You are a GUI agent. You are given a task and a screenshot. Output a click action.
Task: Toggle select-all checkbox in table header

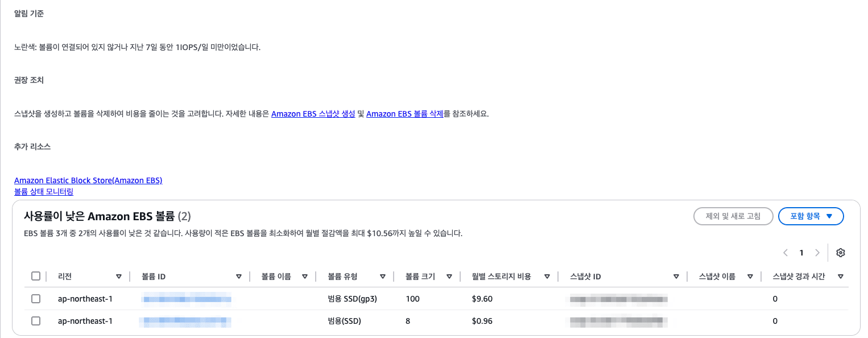coord(36,276)
